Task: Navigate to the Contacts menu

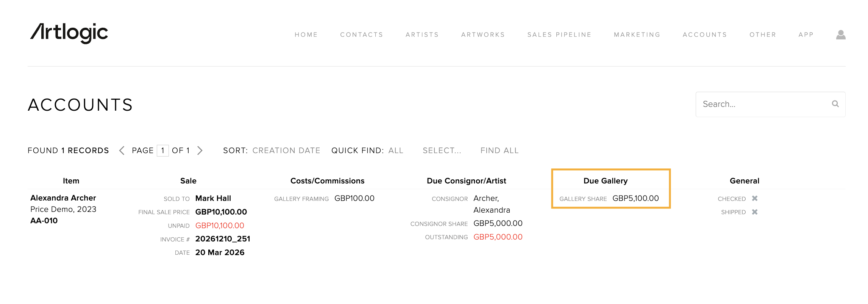Action: pos(361,35)
